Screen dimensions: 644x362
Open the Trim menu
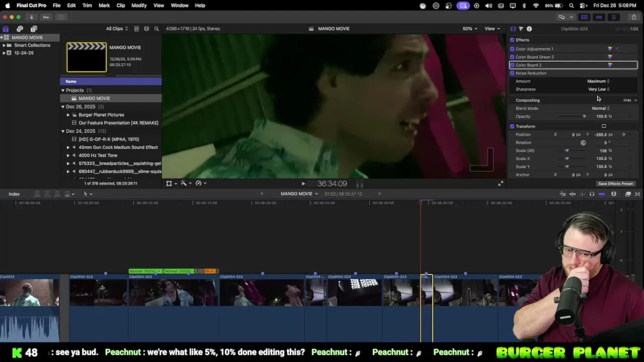(x=87, y=6)
